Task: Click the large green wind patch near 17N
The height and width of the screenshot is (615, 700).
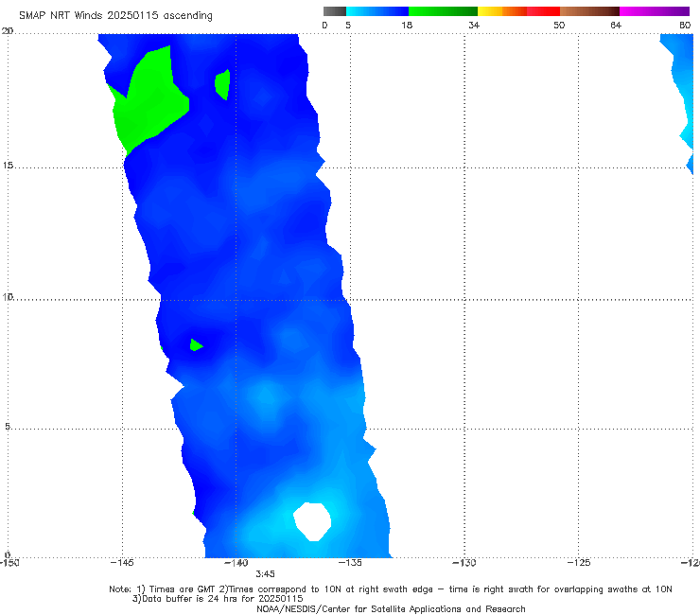Action: pos(149,103)
